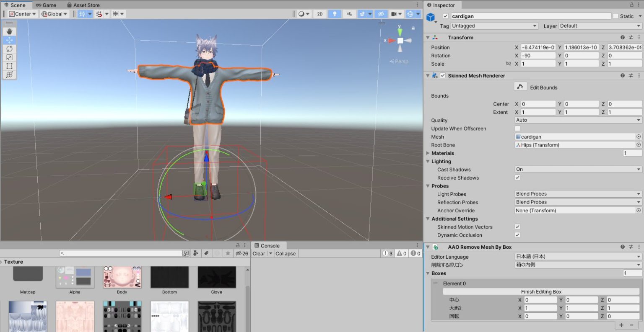Viewport: 644px width, 332px height.
Task: Select the Rotate tool
Action: [9, 49]
